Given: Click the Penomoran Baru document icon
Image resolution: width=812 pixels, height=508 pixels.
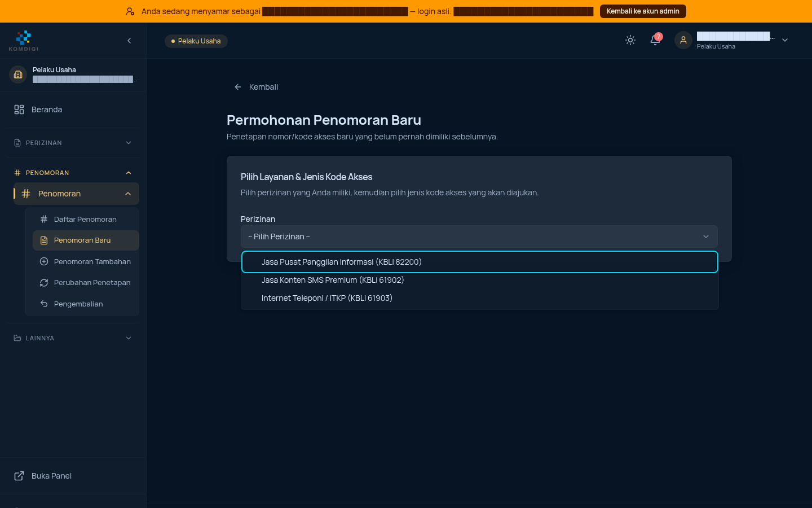Looking at the screenshot, I should [44, 240].
